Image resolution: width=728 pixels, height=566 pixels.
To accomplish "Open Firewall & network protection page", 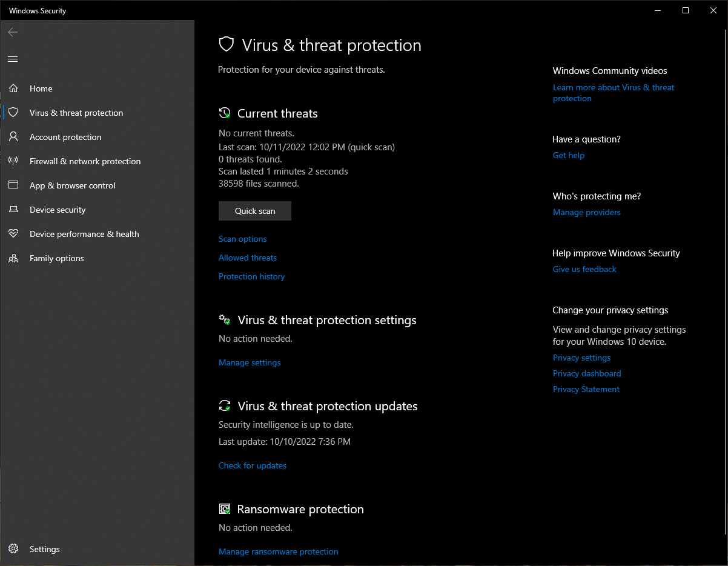I will pyautogui.click(x=85, y=161).
